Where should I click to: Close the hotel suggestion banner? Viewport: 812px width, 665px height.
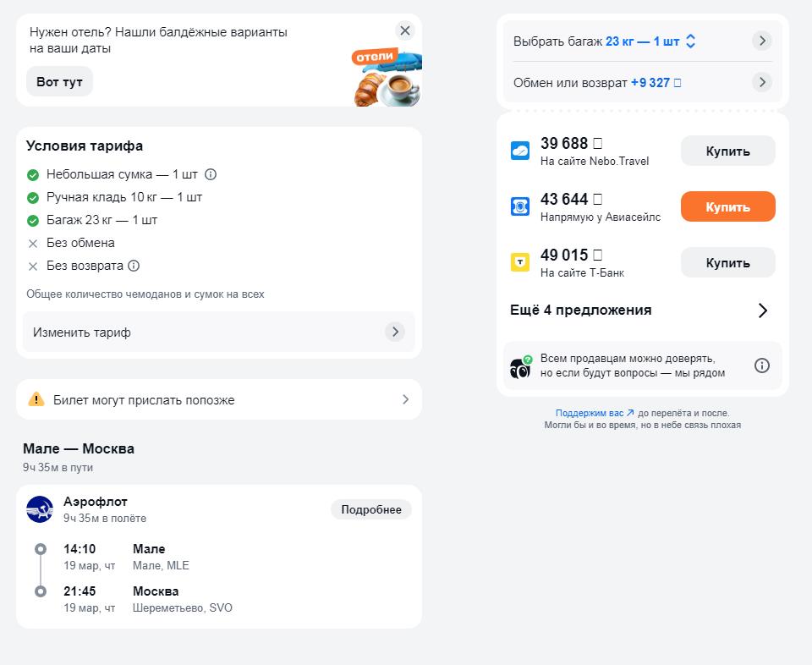pos(405,30)
